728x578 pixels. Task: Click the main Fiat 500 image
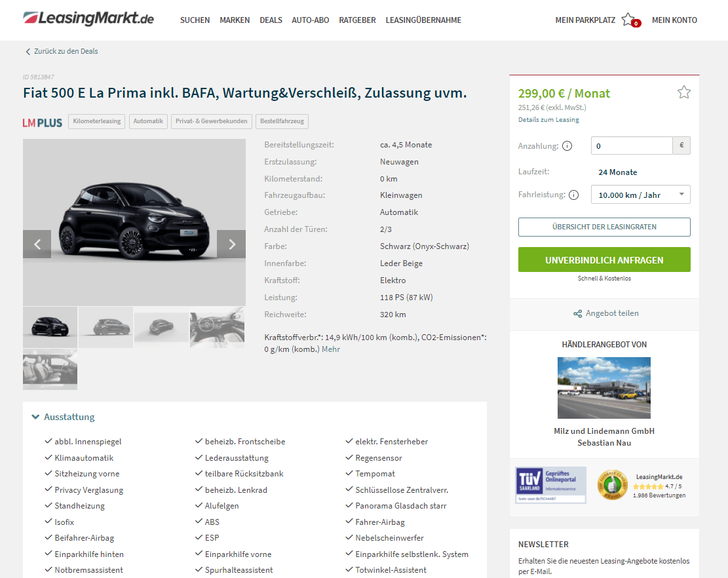[x=134, y=222]
